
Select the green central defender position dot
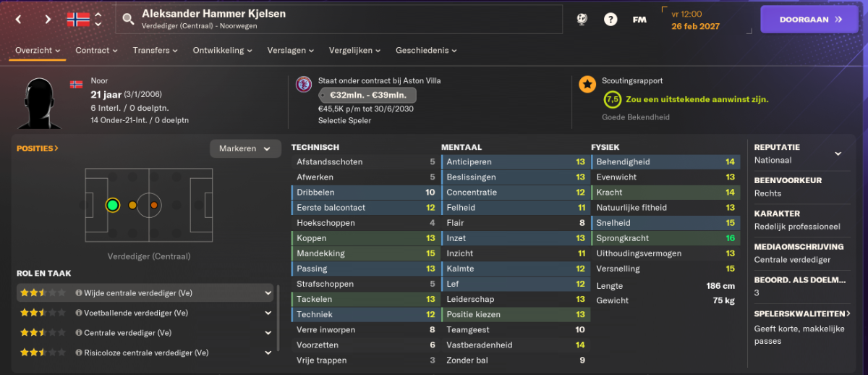pos(112,206)
